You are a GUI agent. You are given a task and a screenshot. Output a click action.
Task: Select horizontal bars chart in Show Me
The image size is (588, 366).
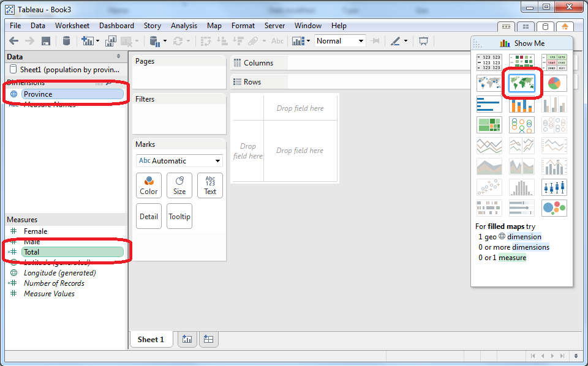[x=489, y=104]
